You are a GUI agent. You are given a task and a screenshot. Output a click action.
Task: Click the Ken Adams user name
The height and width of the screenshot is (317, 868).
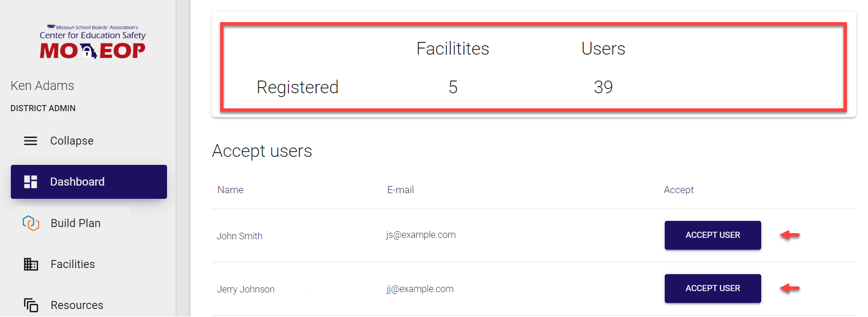click(x=42, y=86)
